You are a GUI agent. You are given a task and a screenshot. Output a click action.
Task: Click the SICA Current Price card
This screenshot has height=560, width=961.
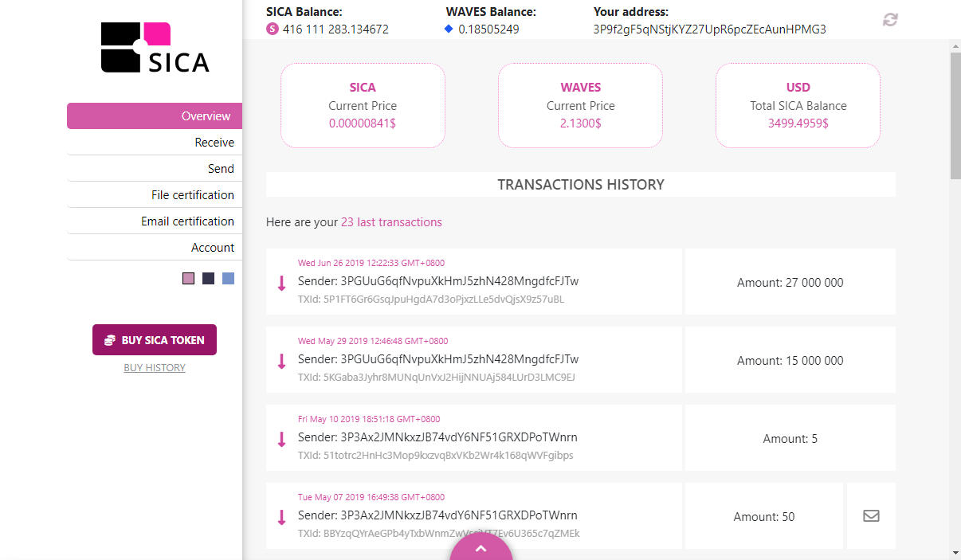click(x=363, y=105)
